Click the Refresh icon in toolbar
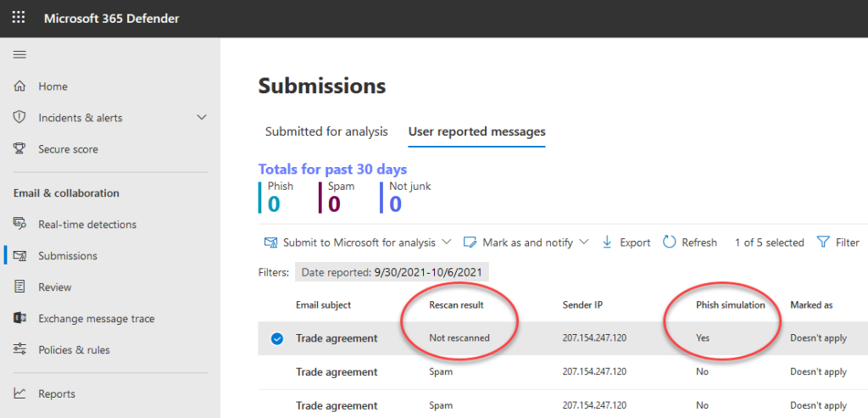The image size is (868, 418). pyautogui.click(x=670, y=242)
